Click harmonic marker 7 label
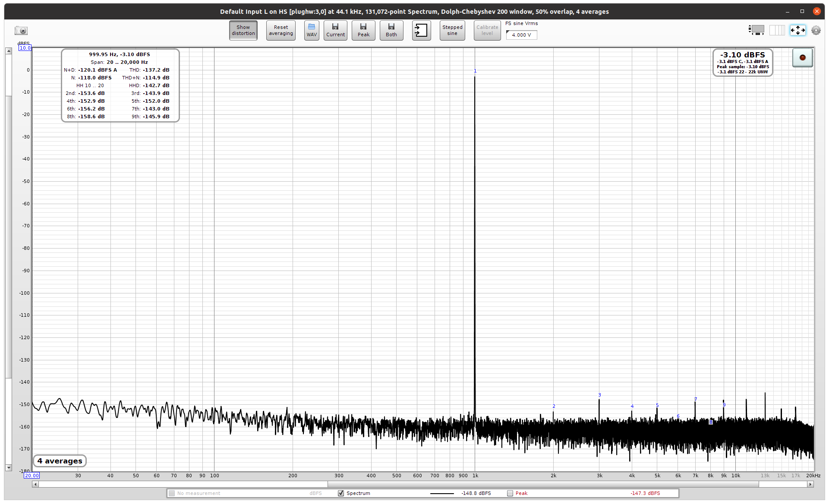 (x=696, y=399)
